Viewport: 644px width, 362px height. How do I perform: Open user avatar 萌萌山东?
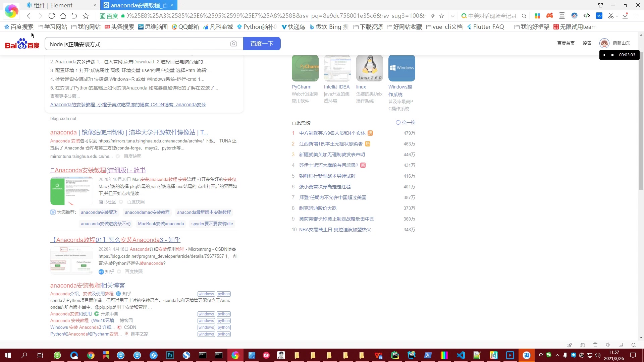(x=604, y=43)
